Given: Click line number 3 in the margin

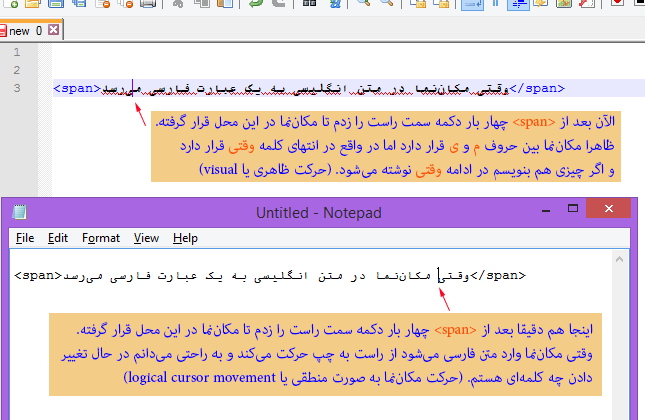Looking at the screenshot, I should pyautogui.click(x=16, y=88).
